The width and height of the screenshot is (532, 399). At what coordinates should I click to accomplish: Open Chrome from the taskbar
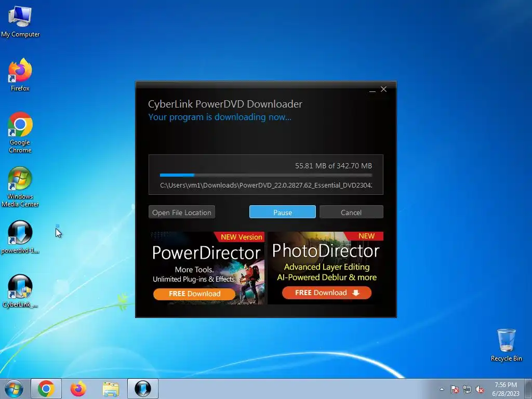pyautogui.click(x=46, y=389)
